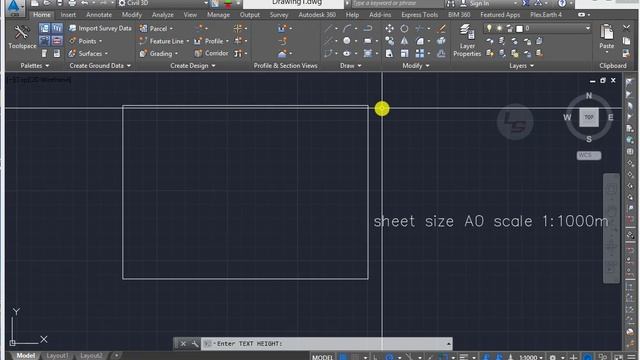The width and height of the screenshot is (640, 360).
Task: Select the Scale tool
Action: tap(404, 53)
